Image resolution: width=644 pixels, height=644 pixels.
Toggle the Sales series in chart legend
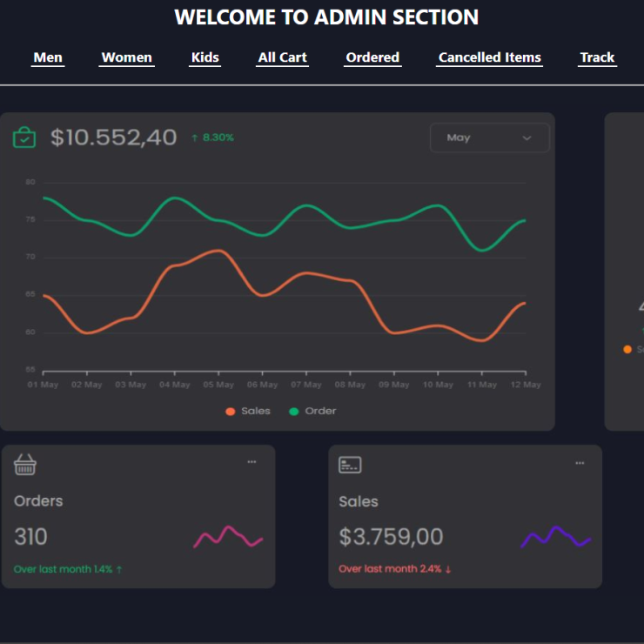tap(248, 411)
